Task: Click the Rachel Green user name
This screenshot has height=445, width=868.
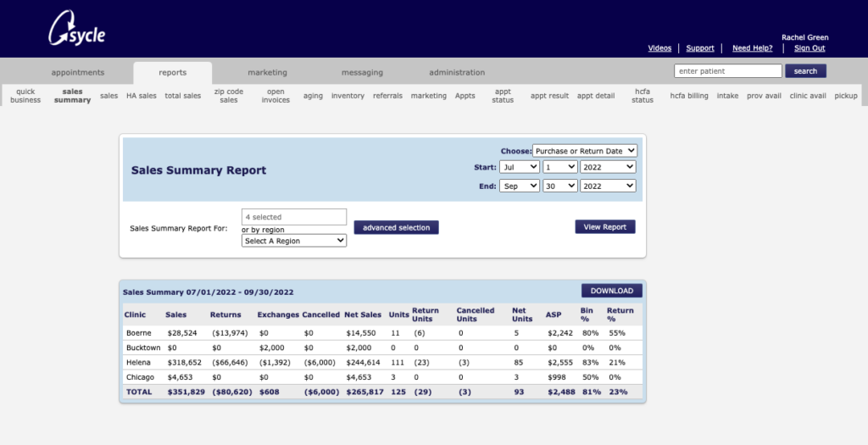Action: pyautogui.click(x=805, y=37)
